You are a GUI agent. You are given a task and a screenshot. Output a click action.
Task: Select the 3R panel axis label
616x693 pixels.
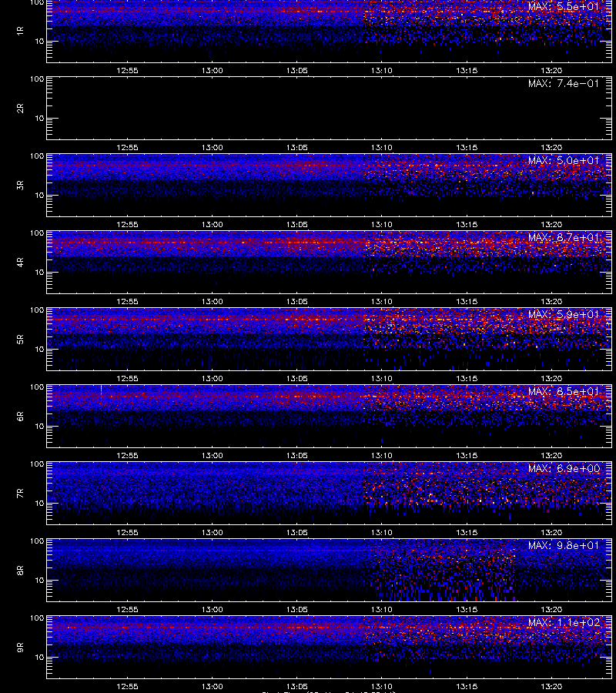[x=20, y=185]
